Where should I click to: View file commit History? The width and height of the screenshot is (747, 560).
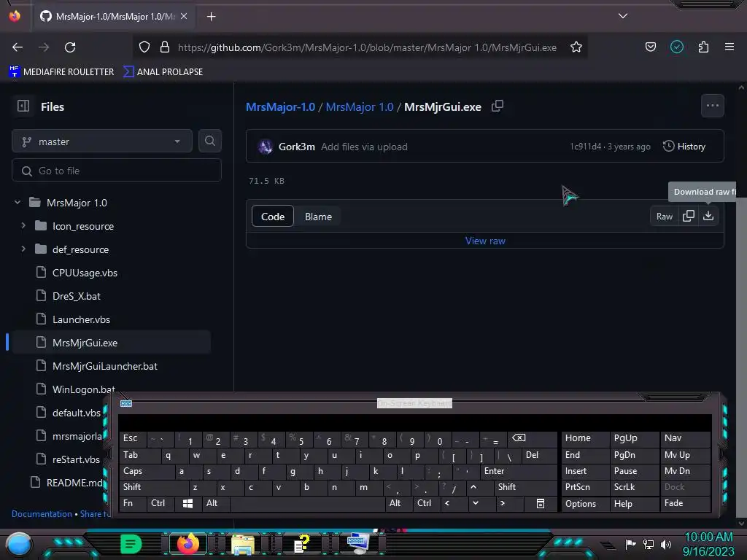pos(684,146)
